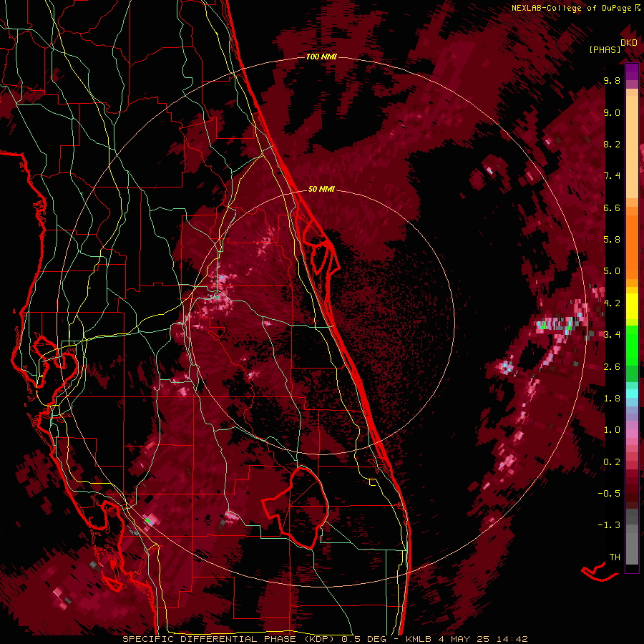Click the 5.8 scale value

click(612, 240)
